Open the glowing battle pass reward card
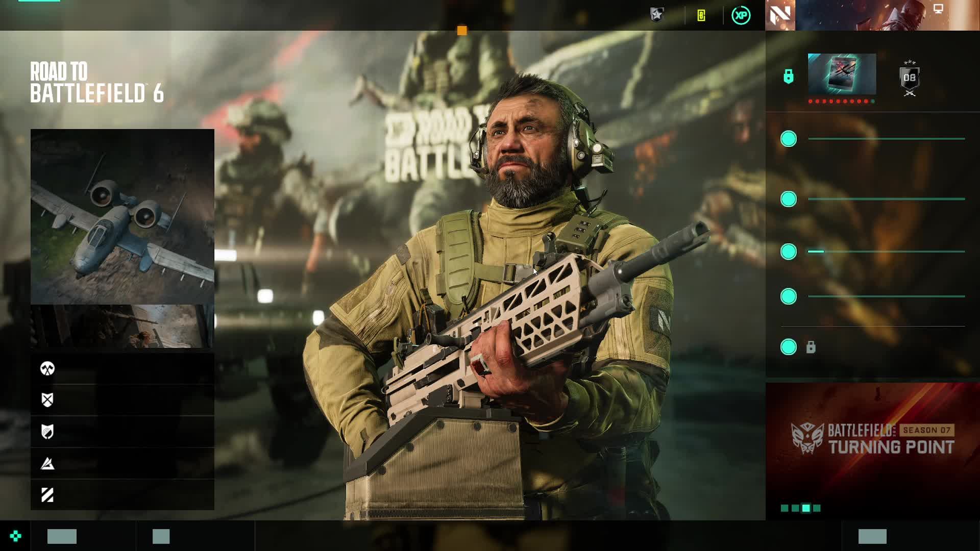Image resolution: width=980 pixels, height=551 pixels. coord(842,74)
